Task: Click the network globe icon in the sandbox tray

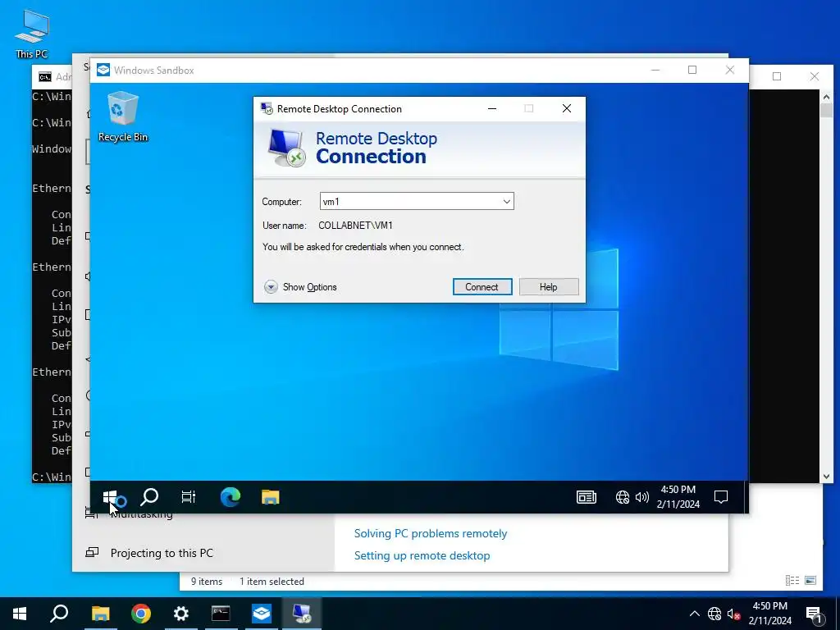Action: tap(622, 497)
